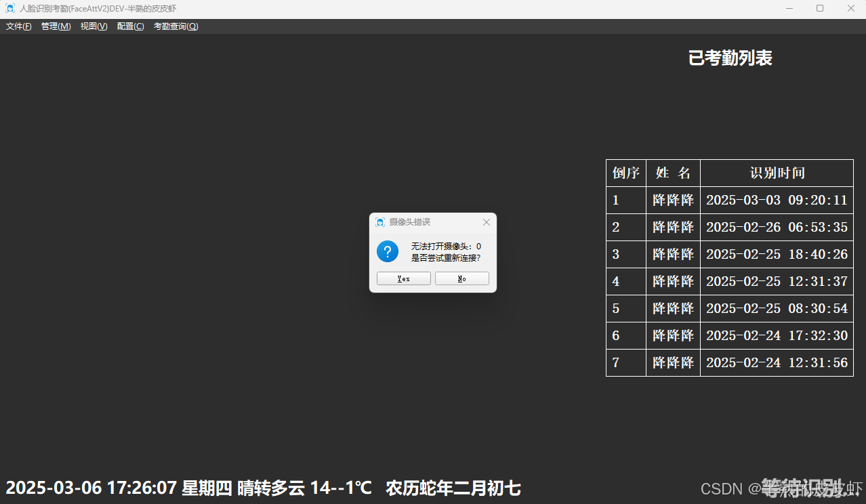Click the 是否尝试重新连接? message

446,258
